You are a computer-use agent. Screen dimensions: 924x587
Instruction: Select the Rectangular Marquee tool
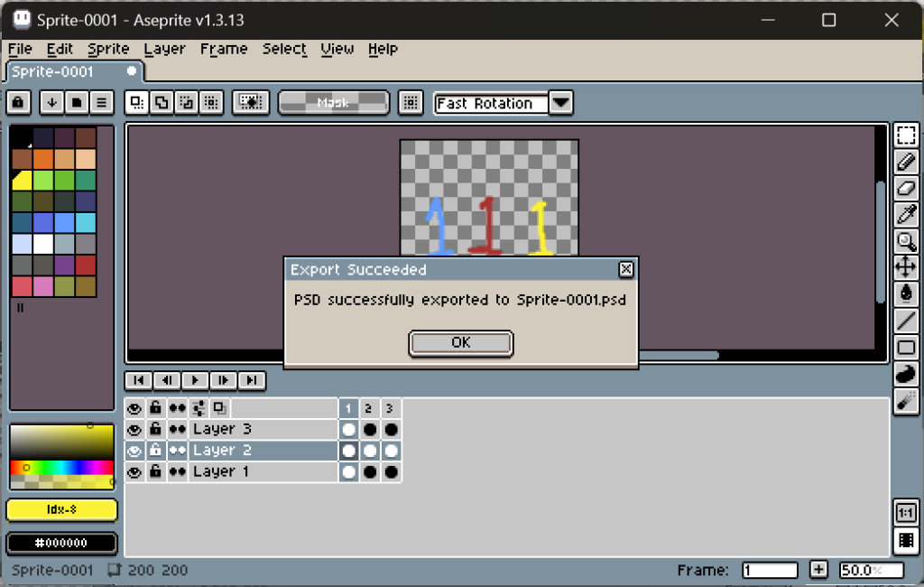click(x=906, y=135)
